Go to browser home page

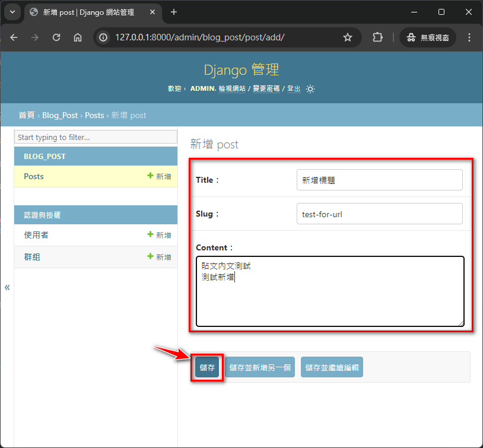tap(78, 37)
